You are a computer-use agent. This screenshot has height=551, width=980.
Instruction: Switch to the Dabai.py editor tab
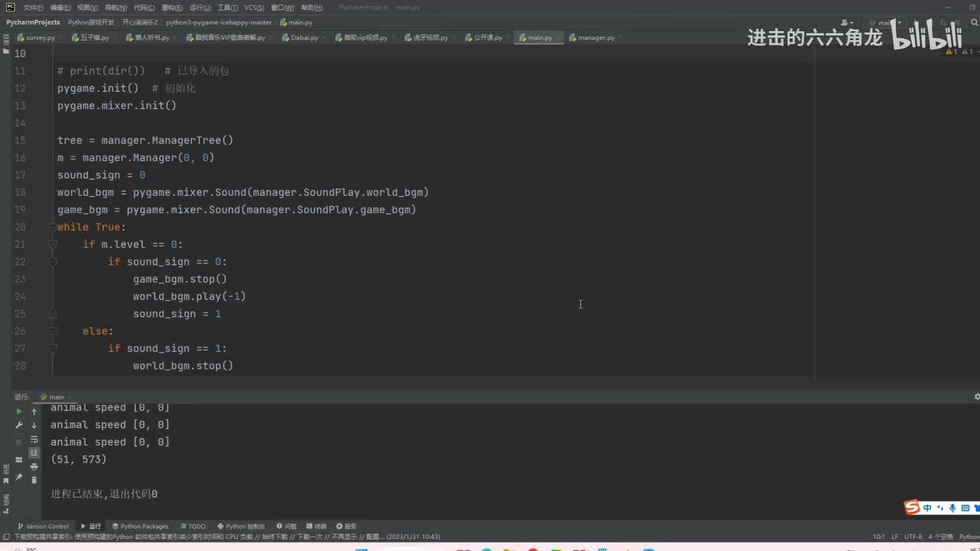tap(304, 37)
